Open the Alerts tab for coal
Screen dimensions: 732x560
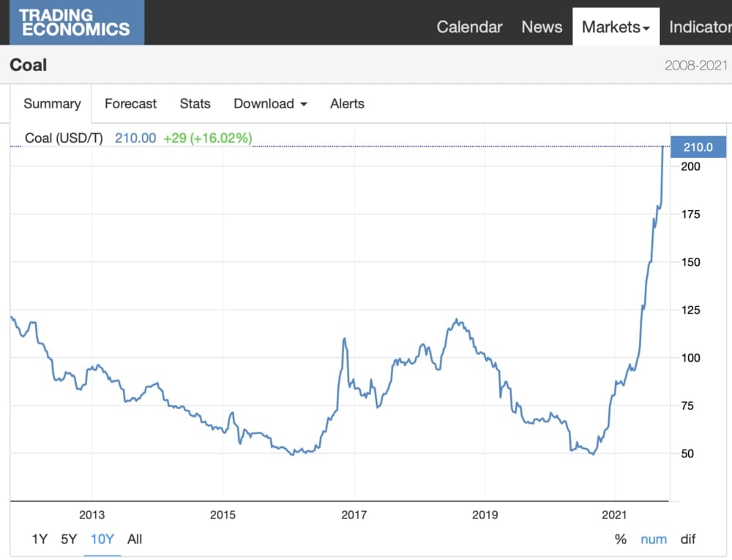click(x=347, y=104)
